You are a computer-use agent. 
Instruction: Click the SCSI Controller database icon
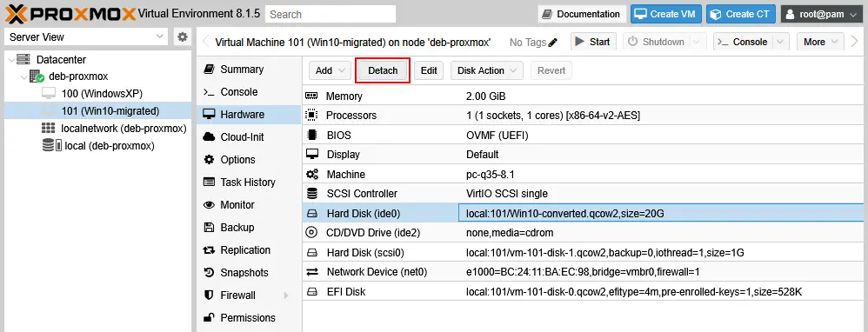click(312, 194)
